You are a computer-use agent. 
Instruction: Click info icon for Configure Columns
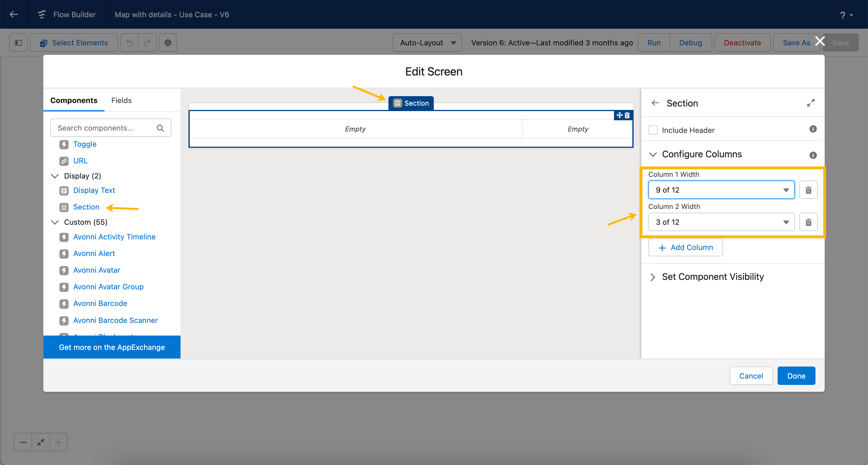[x=813, y=155]
